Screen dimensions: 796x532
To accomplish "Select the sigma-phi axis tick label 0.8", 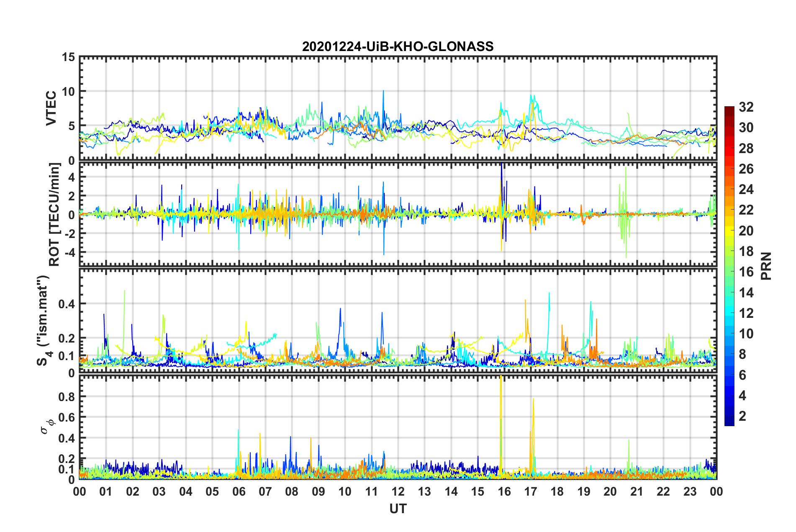I will click(66, 396).
